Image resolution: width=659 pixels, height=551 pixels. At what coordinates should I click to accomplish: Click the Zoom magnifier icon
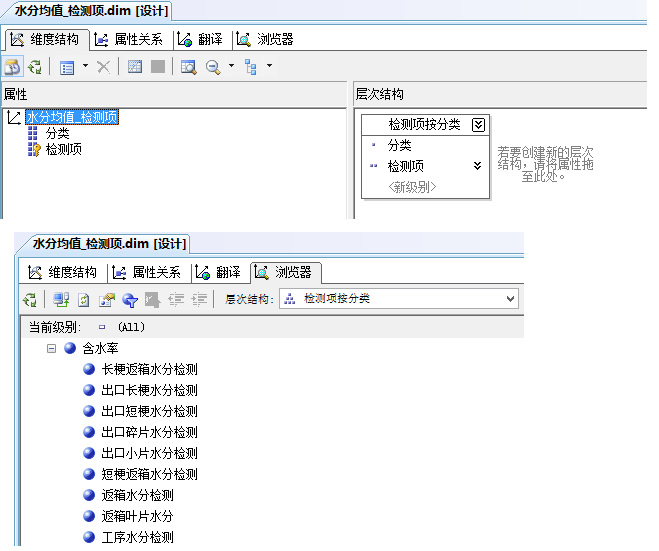pos(213,67)
